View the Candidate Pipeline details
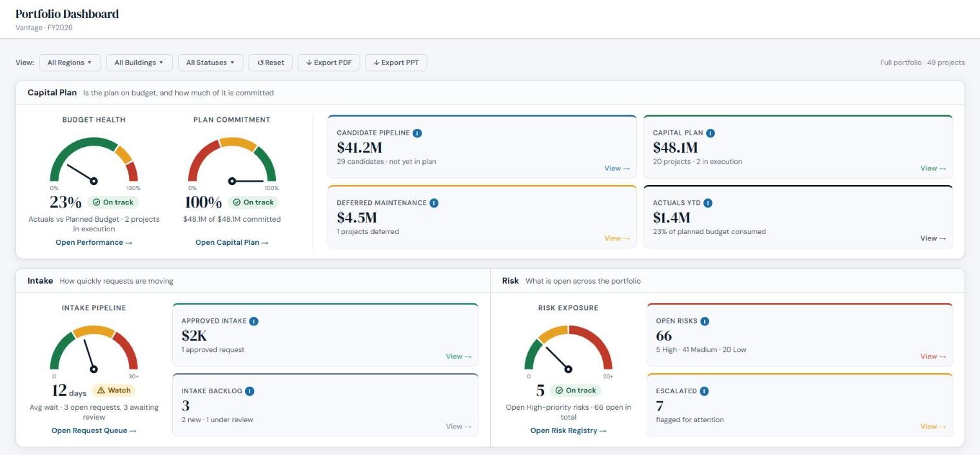 pos(617,168)
